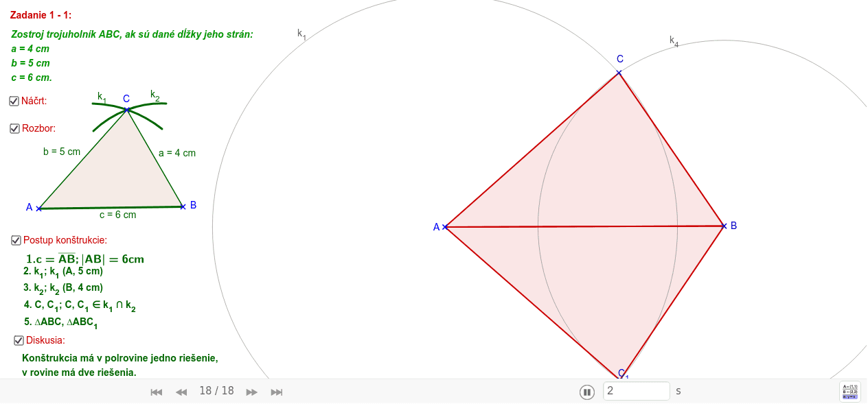The width and height of the screenshot is (868, 404).
Task: Pause the construction animation
Action: click(x=586, y=392)
